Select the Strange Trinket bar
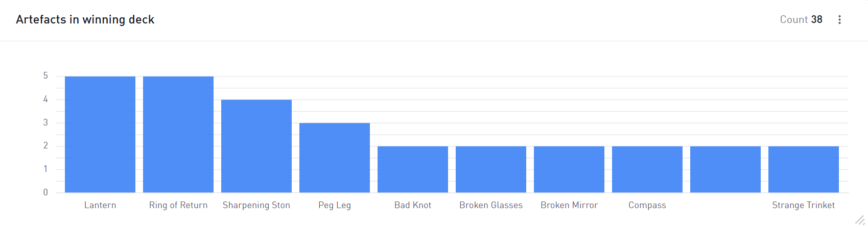868x227 pixels. click(x=804, y=169)
